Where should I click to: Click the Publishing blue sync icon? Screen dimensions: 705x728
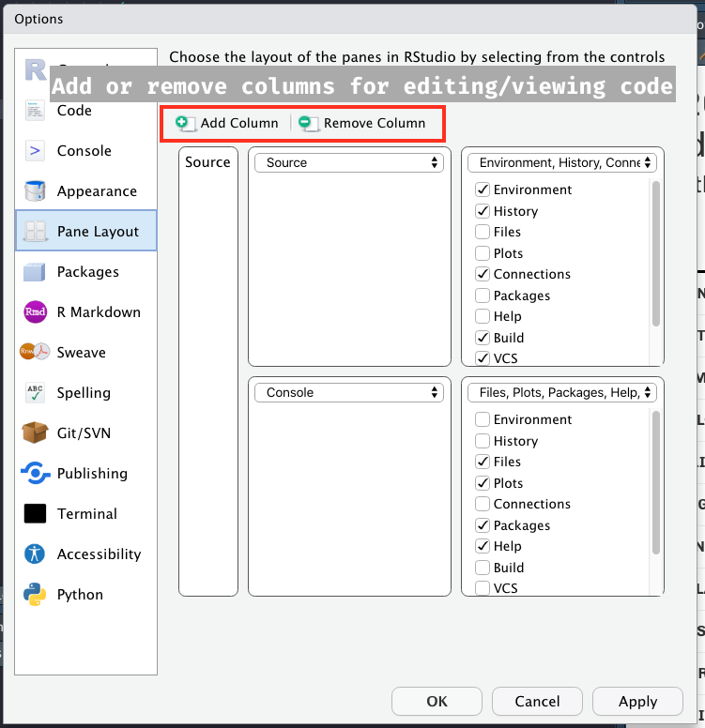35,473
